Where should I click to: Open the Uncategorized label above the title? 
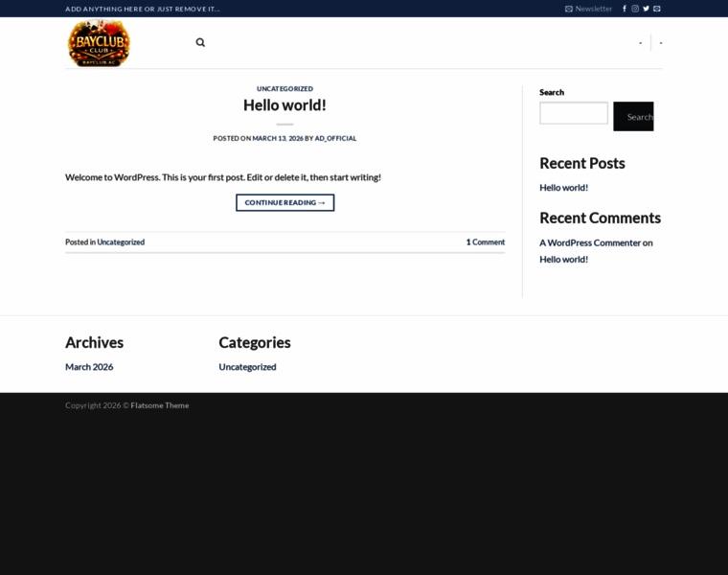tap(284, 88)
